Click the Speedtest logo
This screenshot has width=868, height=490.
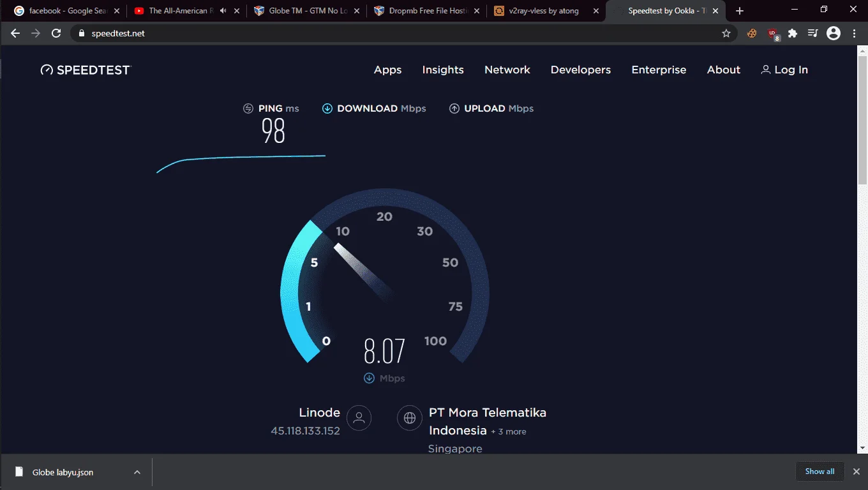(x=85, y=70)
